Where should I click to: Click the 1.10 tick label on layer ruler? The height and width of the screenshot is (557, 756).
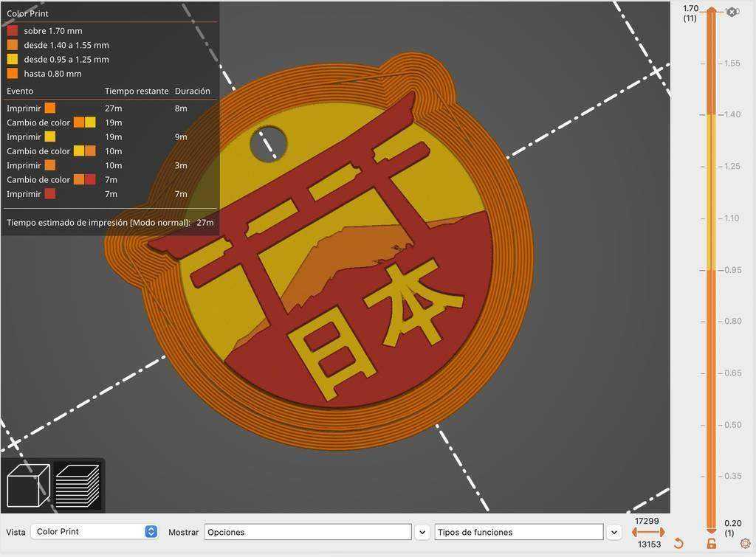[732, 218]
